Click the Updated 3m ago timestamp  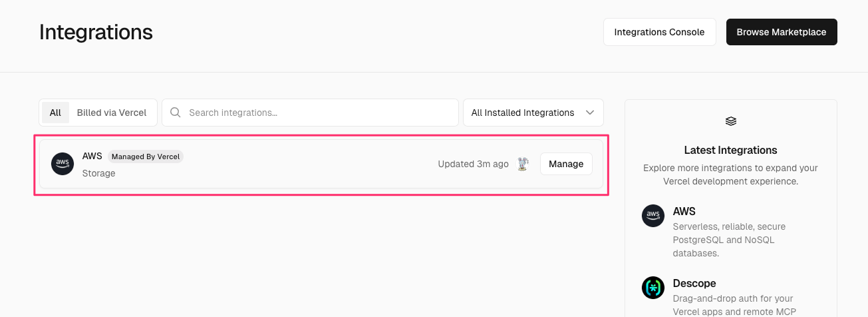pyautogui.click(x=473, y=164)
